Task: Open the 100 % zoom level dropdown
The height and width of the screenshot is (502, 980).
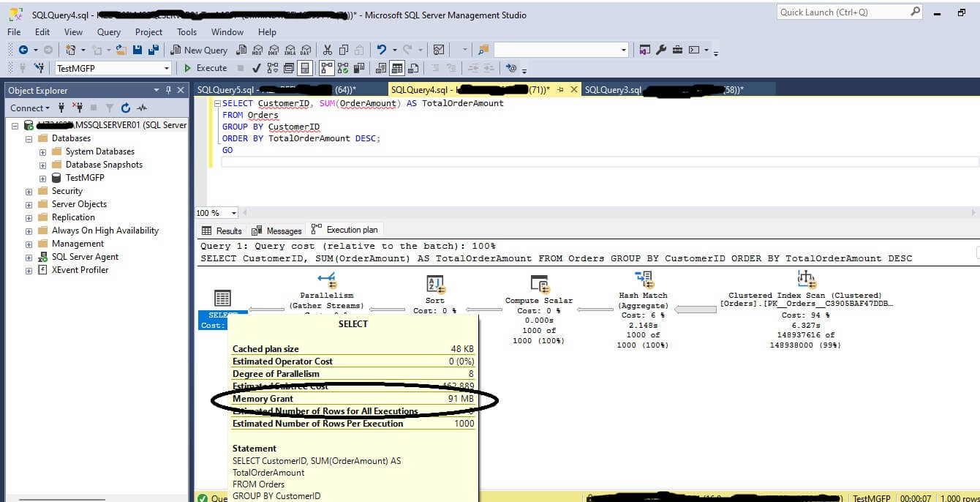Action: pos(234,213)
